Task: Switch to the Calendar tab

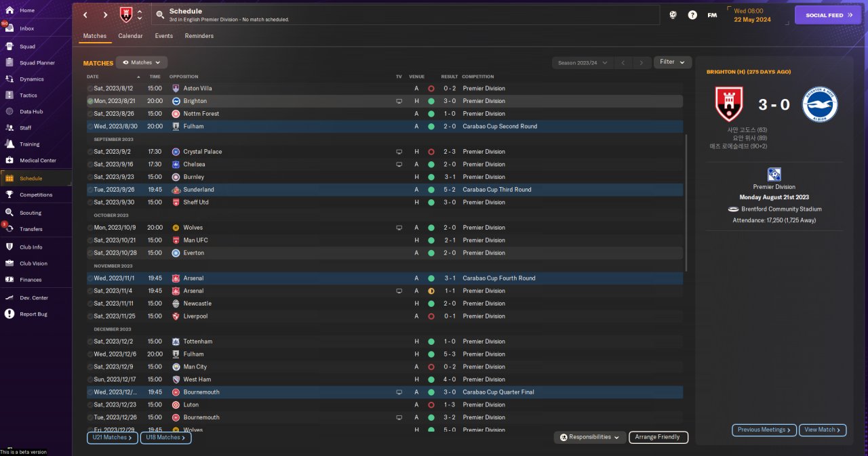Action: (x=130, y=36)
